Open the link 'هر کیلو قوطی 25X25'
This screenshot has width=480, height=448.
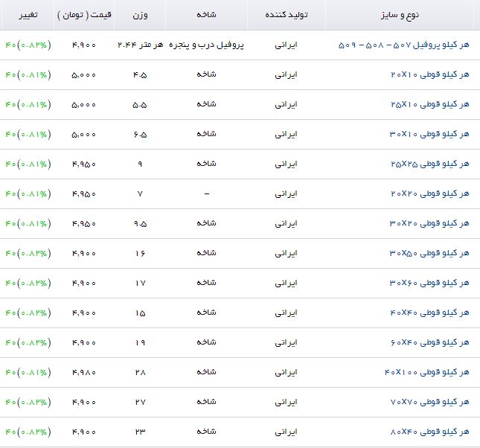(x=430, y=164)
